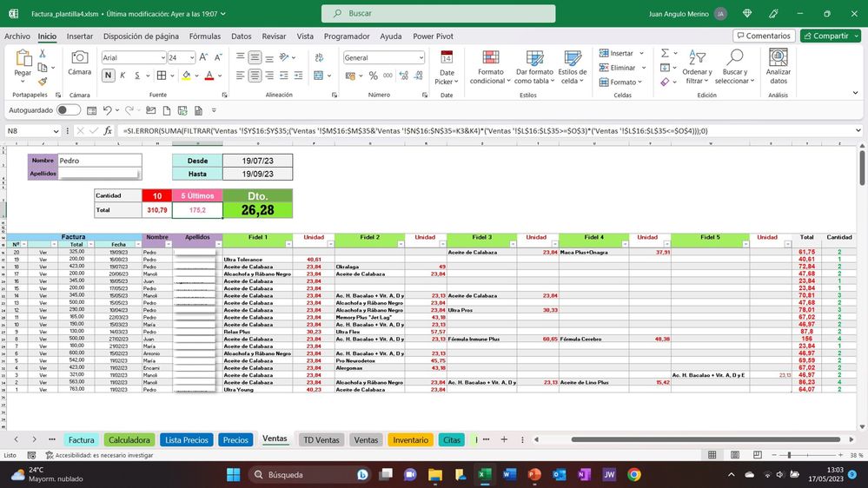Click the percent style icon
This screenshot has height=488, width=868.
(373, 76)
